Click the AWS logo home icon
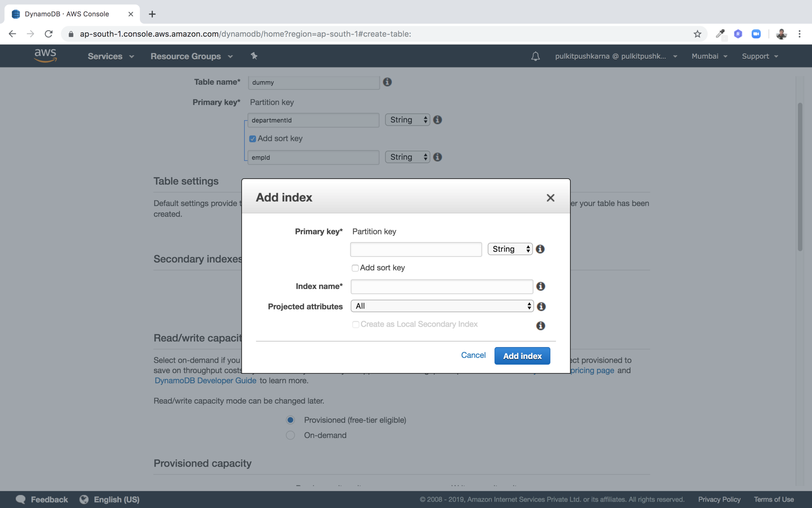Image resolution: width=812 pixels, height=508 pixels. coord(45,56)
